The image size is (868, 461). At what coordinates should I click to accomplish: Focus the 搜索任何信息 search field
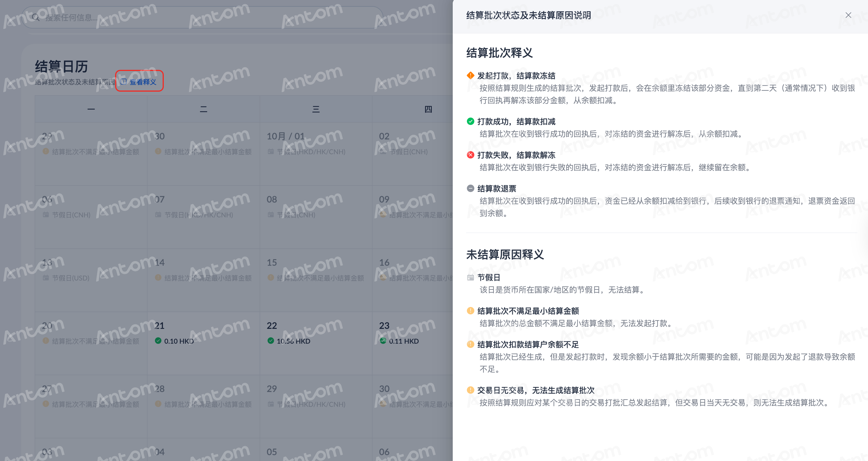202,18
